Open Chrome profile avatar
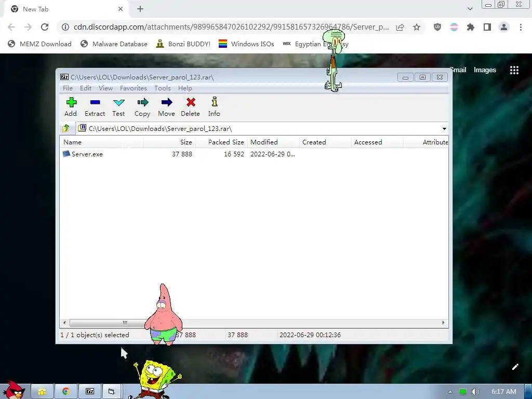The width and height of the screenshot is (532, 399). click(x=504, y=27)
